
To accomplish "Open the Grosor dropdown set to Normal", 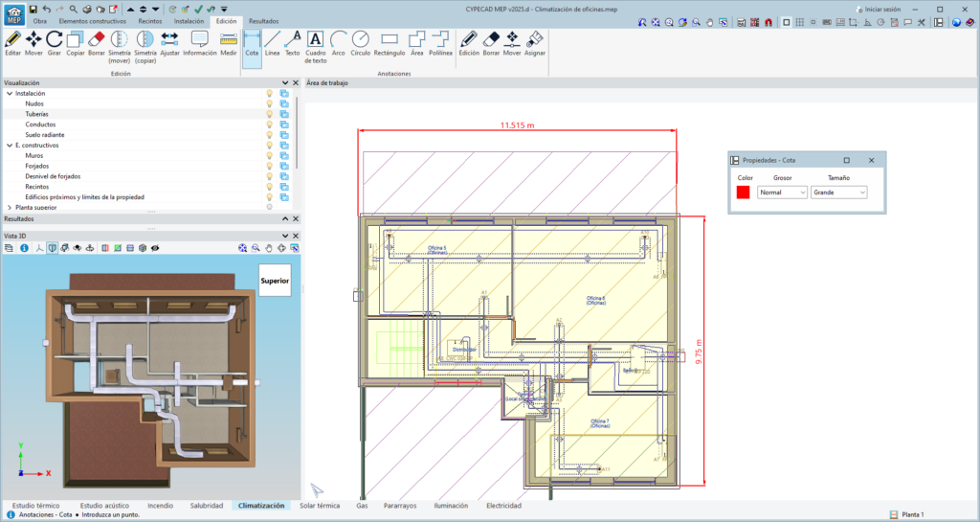I will pos(782,193).
